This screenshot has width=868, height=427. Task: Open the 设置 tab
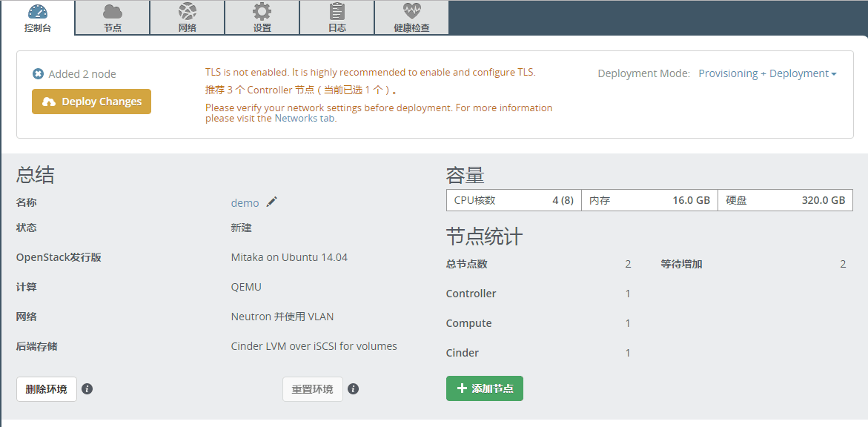262,18
